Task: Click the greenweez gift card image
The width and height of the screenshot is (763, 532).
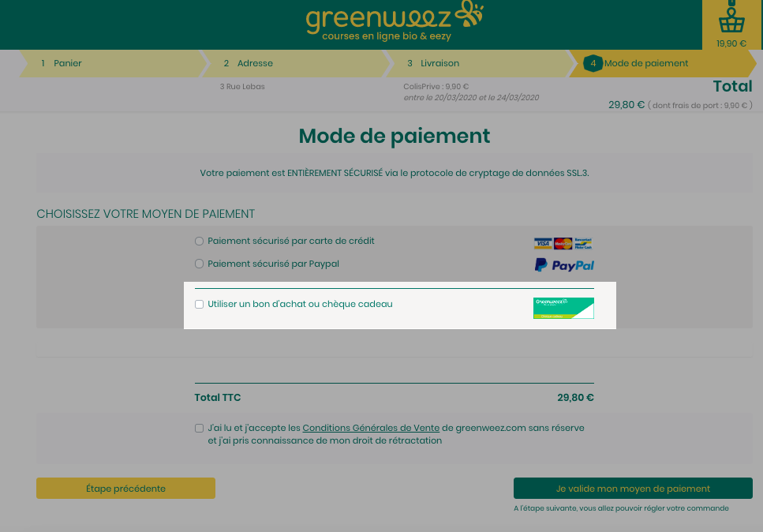Action: coord(563,308)
